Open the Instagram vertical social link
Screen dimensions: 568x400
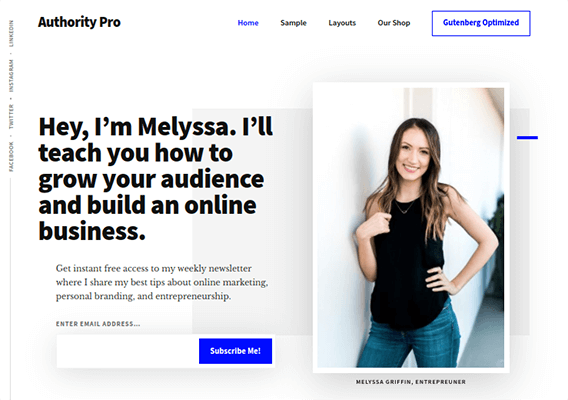(11, 76)
